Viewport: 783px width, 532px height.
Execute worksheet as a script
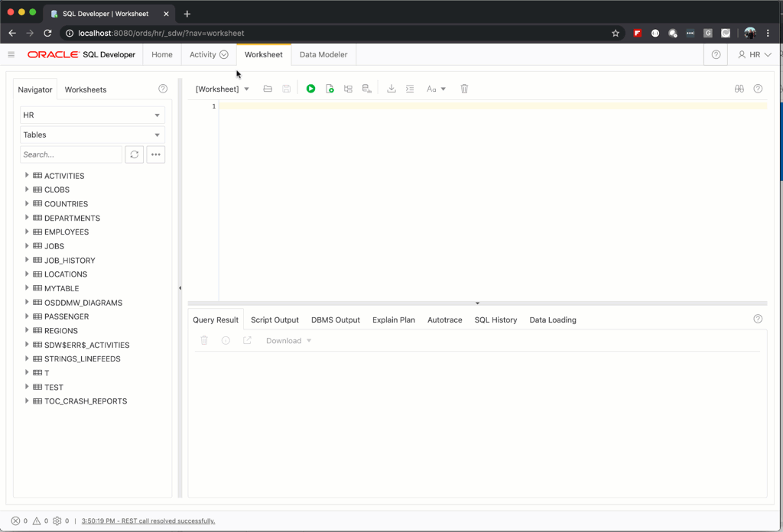(x=330, y=89)
